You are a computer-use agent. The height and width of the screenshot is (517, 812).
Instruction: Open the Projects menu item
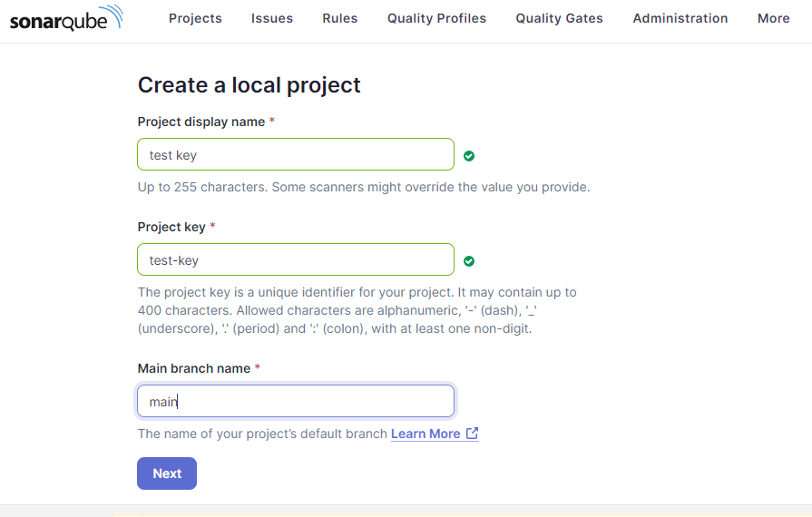pos(195,19)
